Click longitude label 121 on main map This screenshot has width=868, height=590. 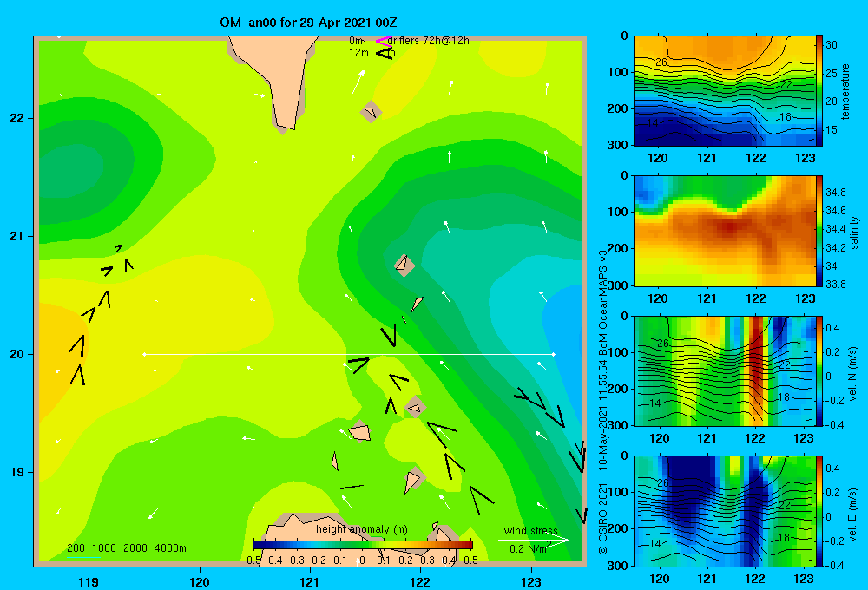310,581
